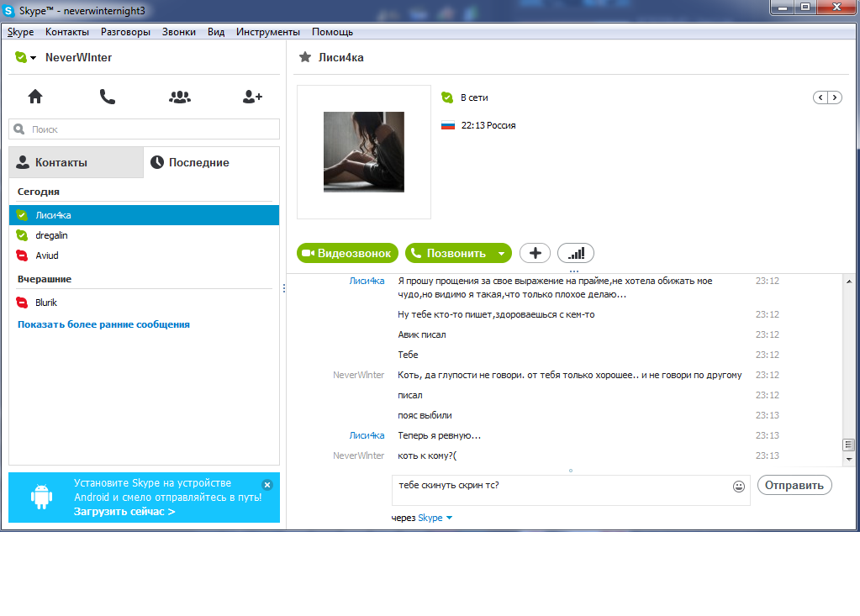Screen dimensions: 860x616
Task: Click the vertical panel splitter dots
Action: click(x=283, y=287)
